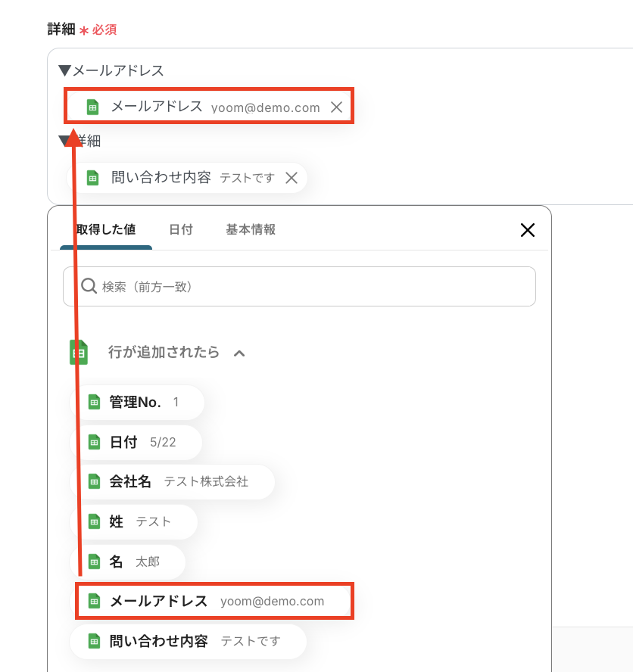This screenshot has height=672, width=633.
Task: Switch to the 取得した値 tab
Action: coord(106,230)
